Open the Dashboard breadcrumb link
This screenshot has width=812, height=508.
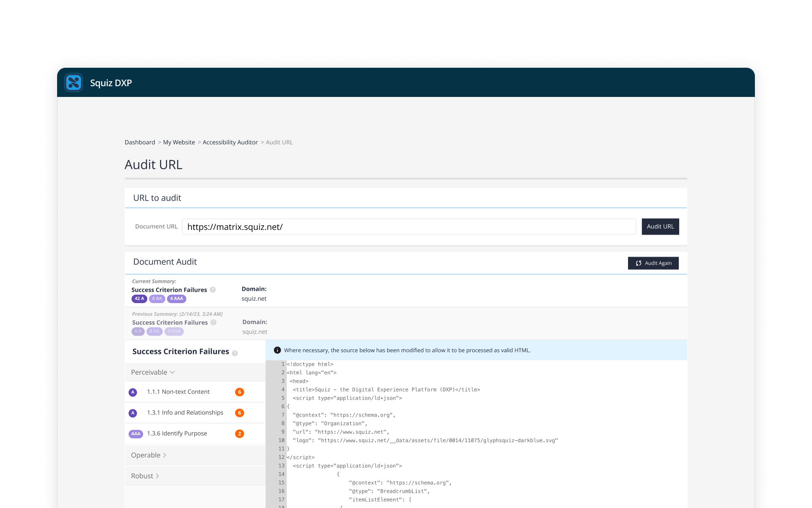pos(140,142)
